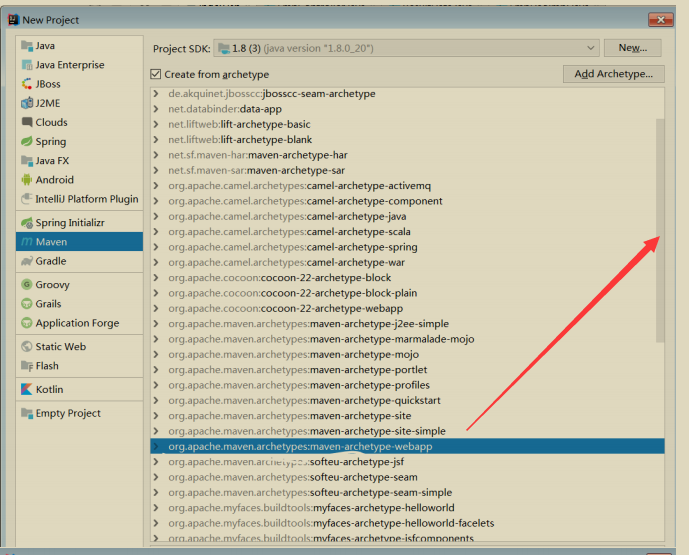Click the IntelliJ logo in title bar
The image size is (689, 555).
click(x=14, y=20)
